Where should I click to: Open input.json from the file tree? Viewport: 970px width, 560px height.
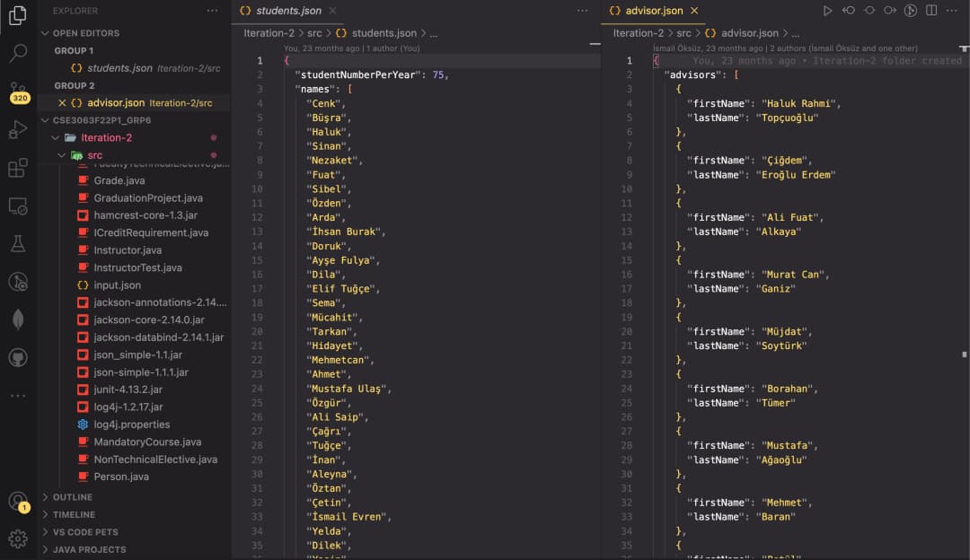[x=118, y=284]
